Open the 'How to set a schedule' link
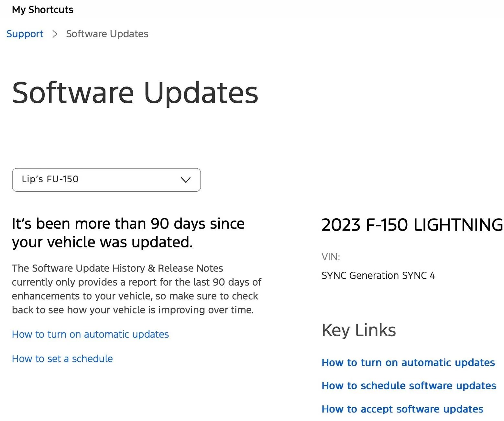The height and width of the screenshot is (421, 504). 62,359
